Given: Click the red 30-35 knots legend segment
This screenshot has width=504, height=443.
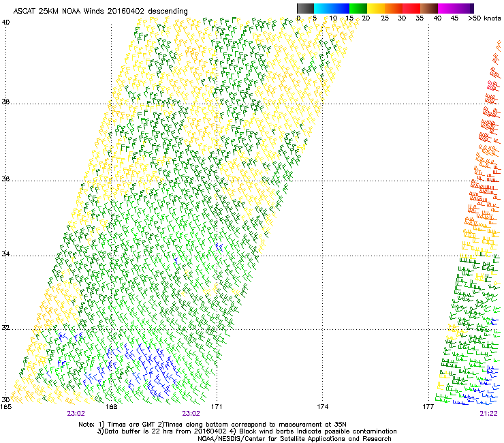Looking at the screenshot, I should (x=411, y=8).
